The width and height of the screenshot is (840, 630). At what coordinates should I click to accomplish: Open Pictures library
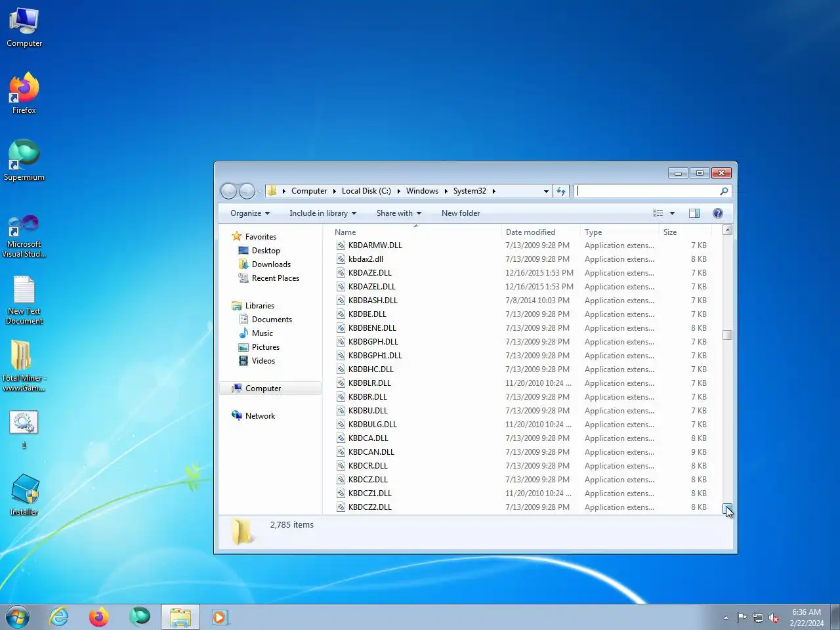click(266, 347)
